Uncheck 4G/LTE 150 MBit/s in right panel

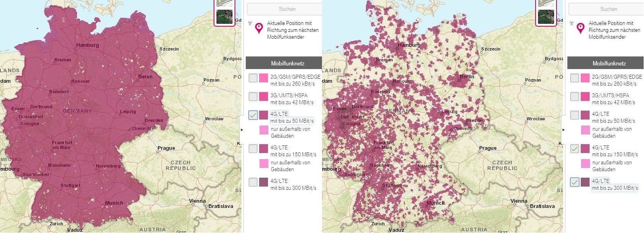click(x=575, y=149)
